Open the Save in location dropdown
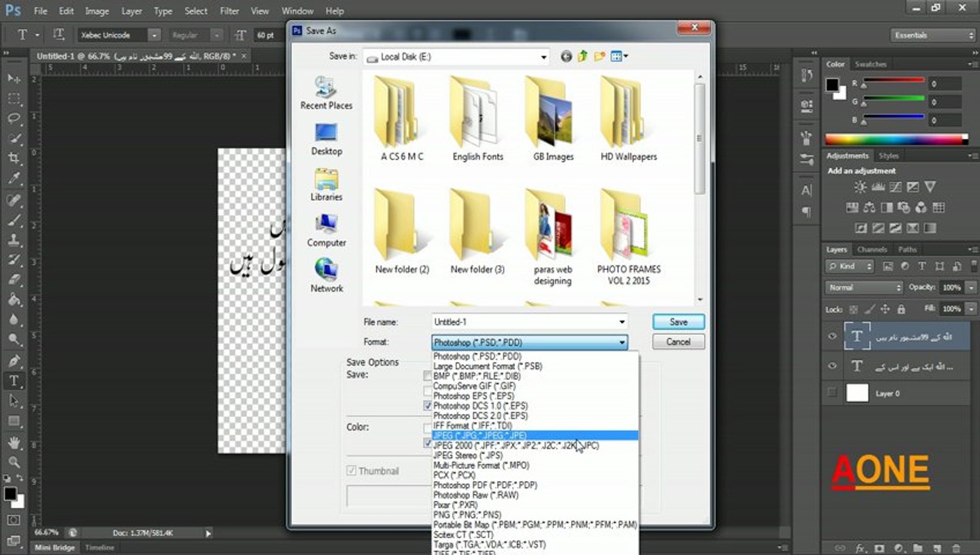This screenshot has width=980, height=555. click(x=544, y=57)
